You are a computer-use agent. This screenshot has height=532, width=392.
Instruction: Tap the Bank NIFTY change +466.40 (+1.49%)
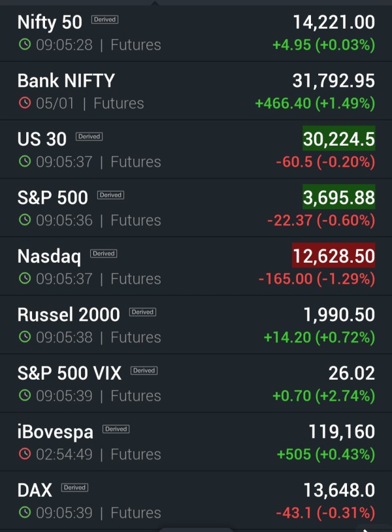tap(314, 103)
